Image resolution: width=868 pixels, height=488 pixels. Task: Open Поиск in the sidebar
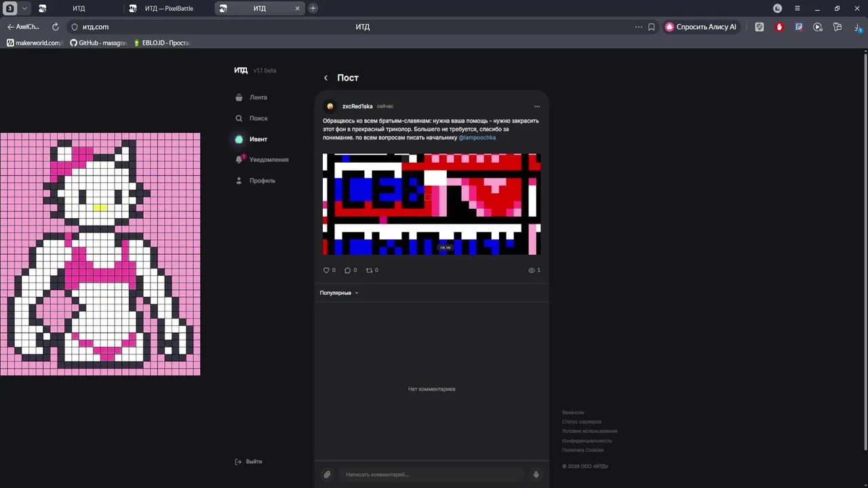tap(252, 118)
